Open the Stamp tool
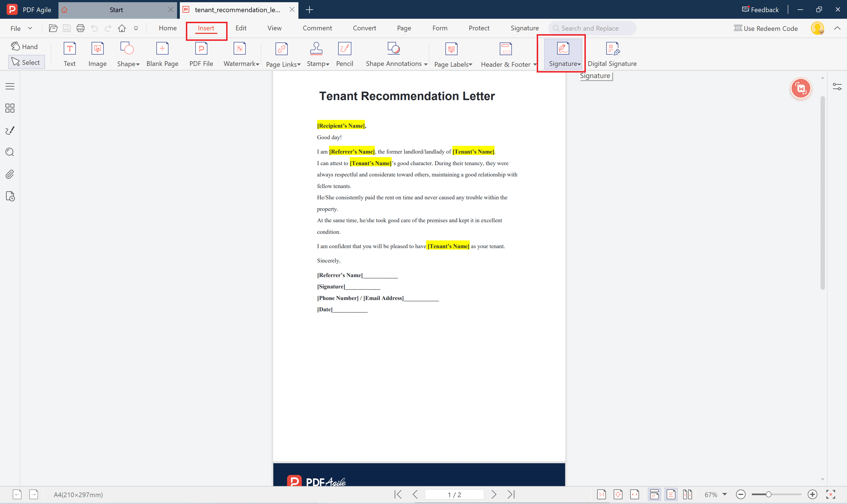Screen dimensions: 847x504 317,54
